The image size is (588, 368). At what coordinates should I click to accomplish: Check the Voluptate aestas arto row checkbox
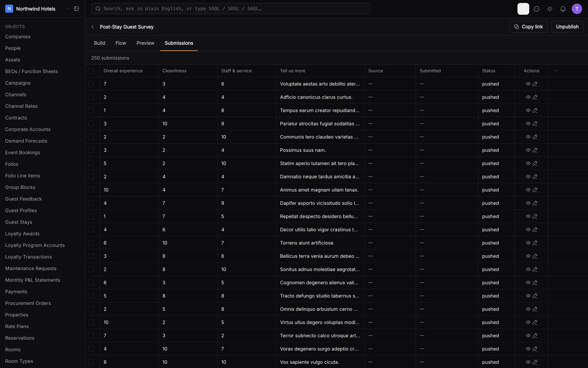(91, 84)
